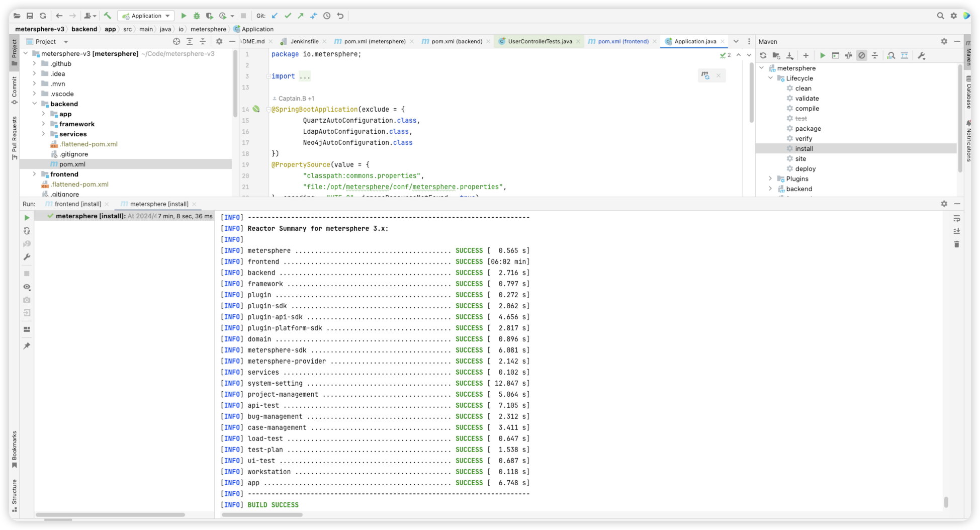Open the Database tool window
Viewport: 980px width, 530px height.
pos(968,92)
